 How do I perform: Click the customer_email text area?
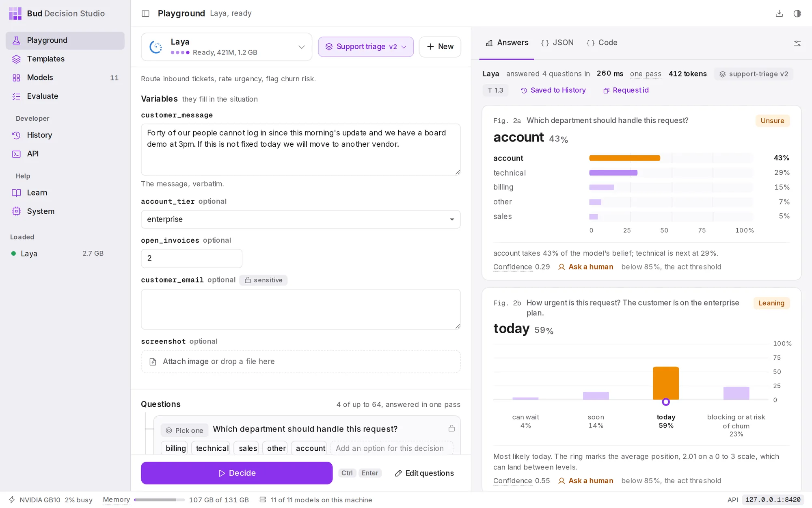pos(300,309)
